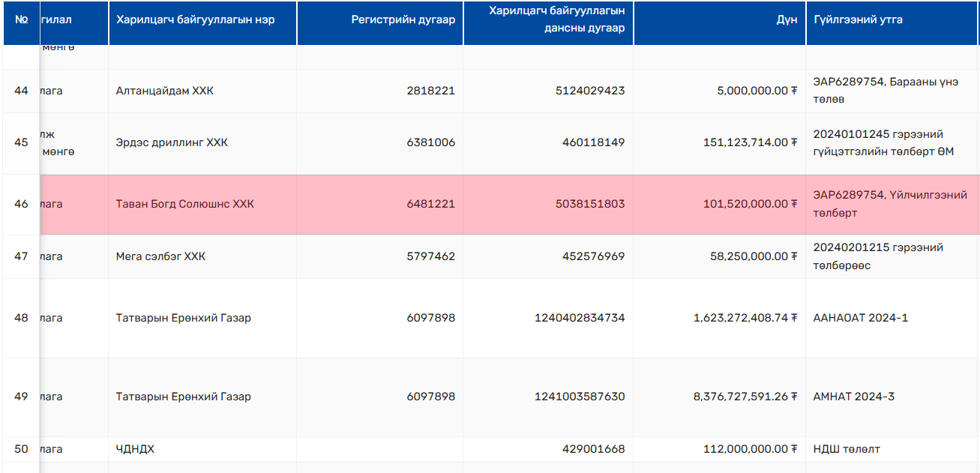This screenshot has width=980, height=473.
Task: Click the description 'ЭАР6289754, Барааны үнэ төлөв'
Action: 886,91
